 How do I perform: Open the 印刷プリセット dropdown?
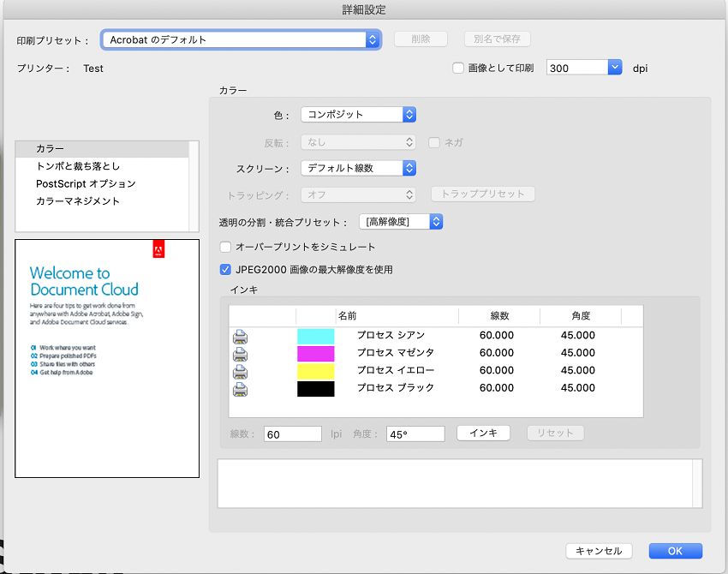(x=371, y=39)
